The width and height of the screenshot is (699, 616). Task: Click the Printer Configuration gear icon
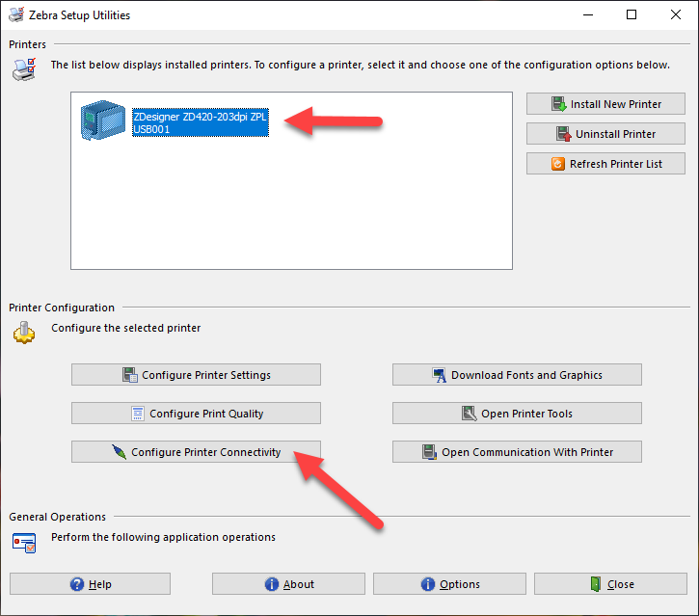24,333
